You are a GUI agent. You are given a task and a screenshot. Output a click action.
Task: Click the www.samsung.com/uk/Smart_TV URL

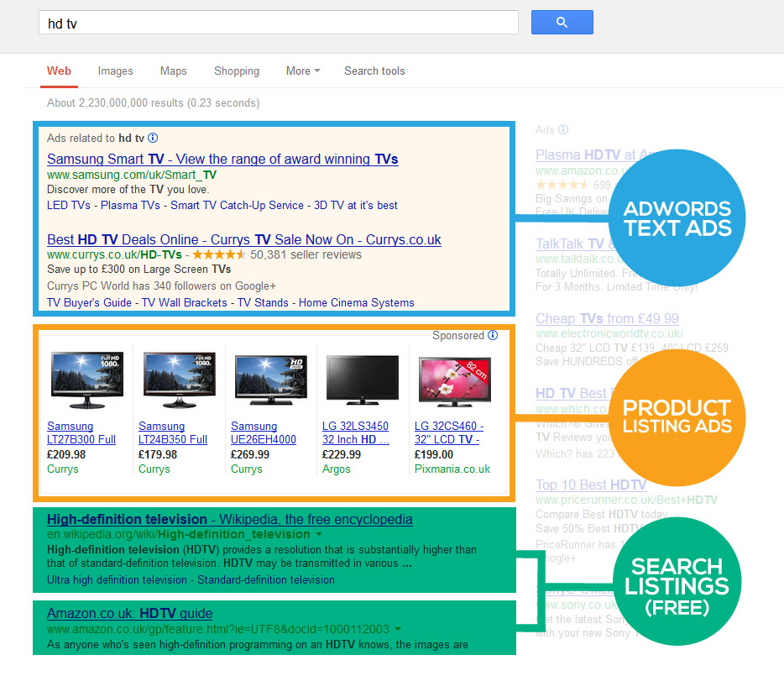click(132, 175)
